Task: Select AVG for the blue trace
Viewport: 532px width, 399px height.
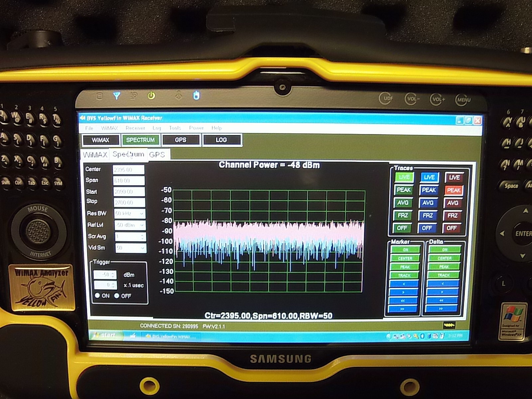Action: click(428, 203)
